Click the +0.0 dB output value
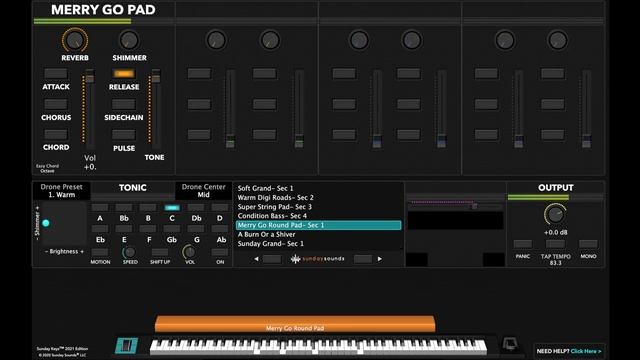Viewport: 640px width, 360px height. tap(556, 233)
